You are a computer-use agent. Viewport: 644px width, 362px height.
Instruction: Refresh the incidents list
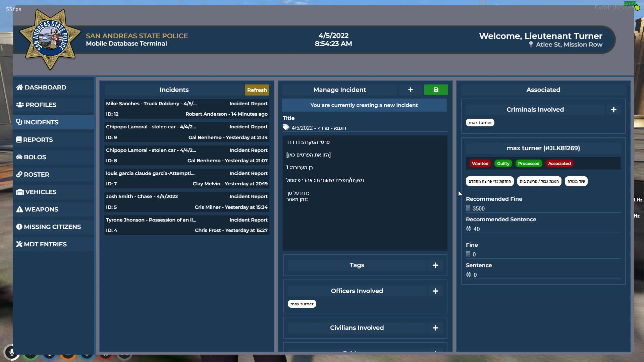[257, 90]
